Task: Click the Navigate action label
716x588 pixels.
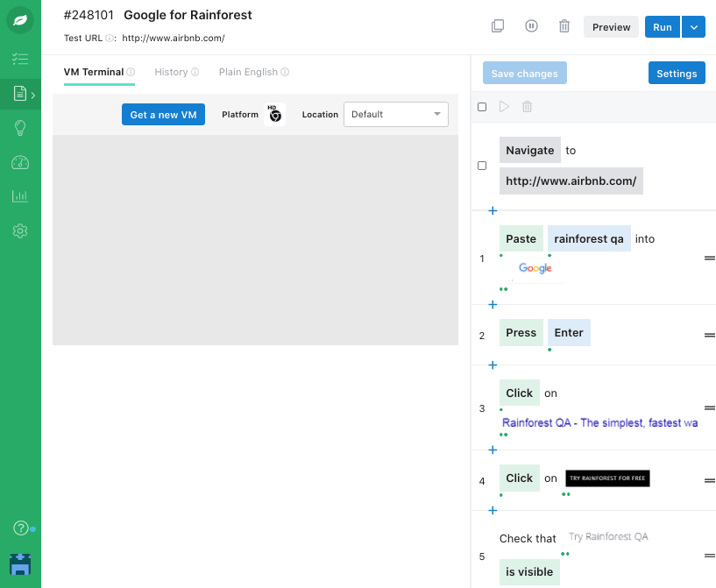Action: pyautogui.click(x=529, y=150)
